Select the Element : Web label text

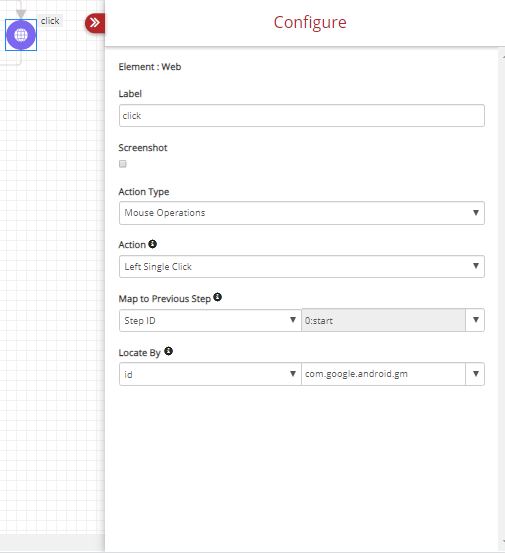[x=150, y=67]
